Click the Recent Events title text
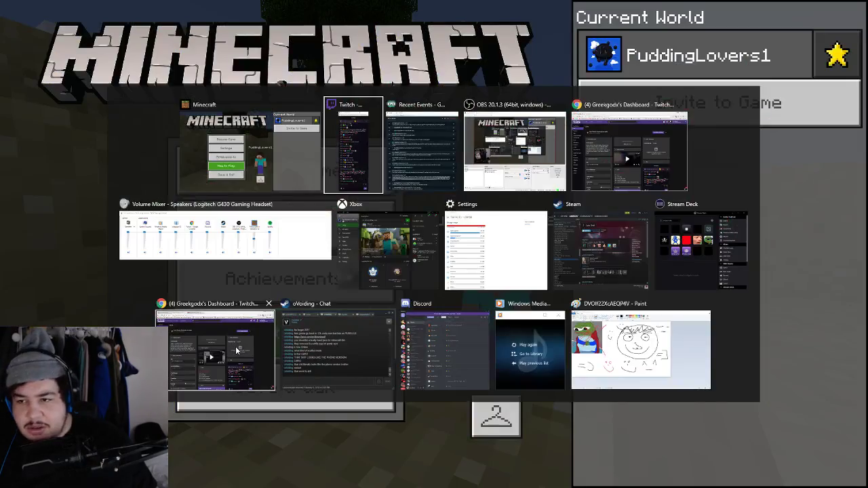 (422, 104)
